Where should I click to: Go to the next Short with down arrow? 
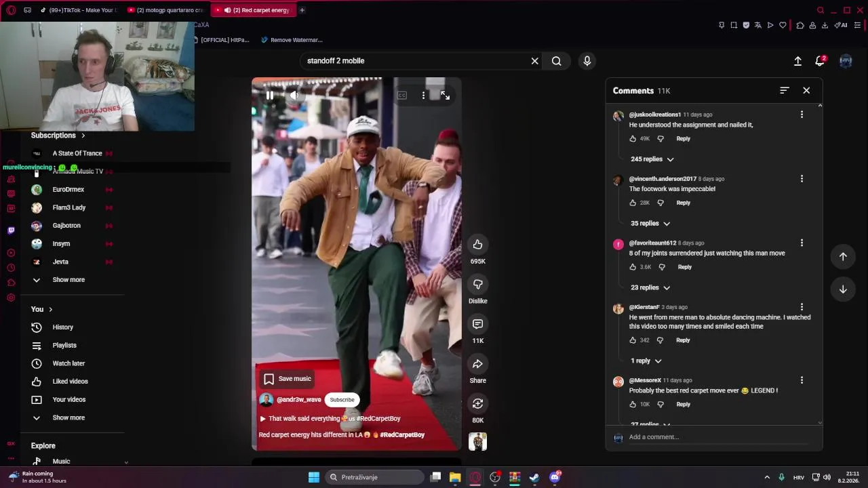843,289
